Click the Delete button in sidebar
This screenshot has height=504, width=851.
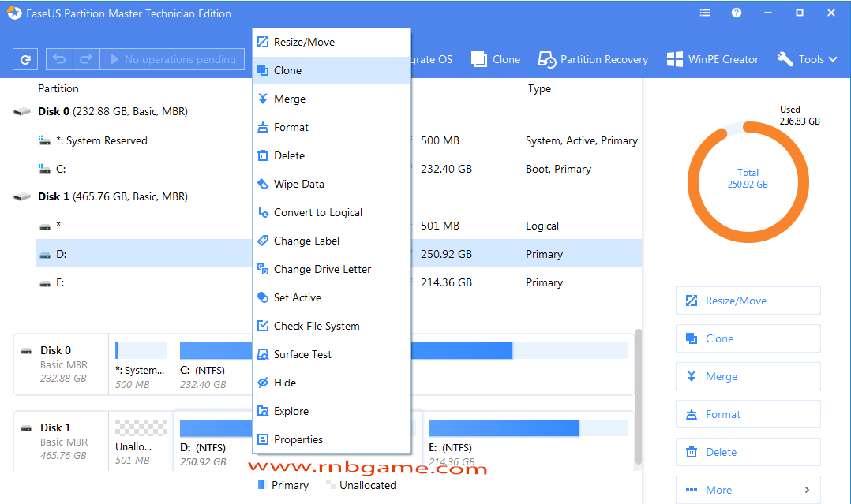pos(748,452)
